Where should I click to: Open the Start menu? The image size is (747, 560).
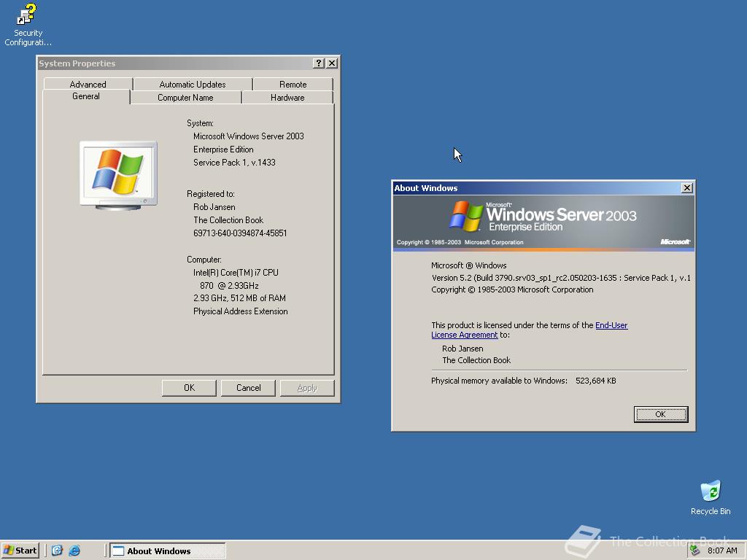click(20, 551)
